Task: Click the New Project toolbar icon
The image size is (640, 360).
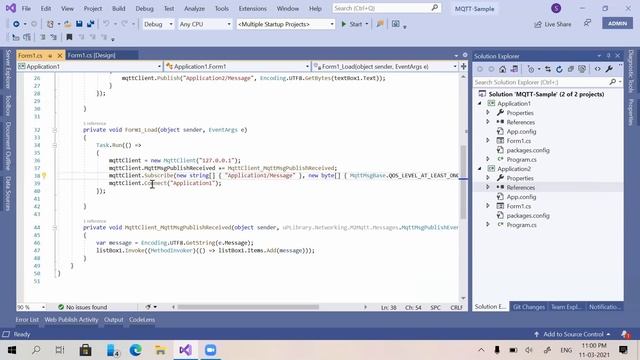Action: [x=50, y=24]
